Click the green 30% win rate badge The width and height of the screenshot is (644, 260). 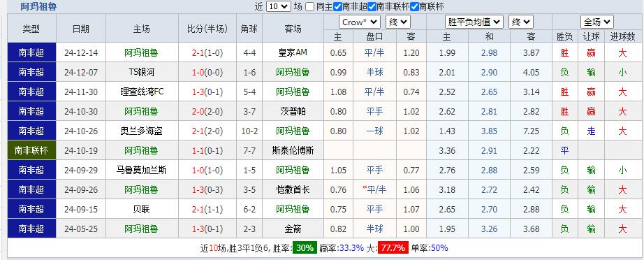305,248
